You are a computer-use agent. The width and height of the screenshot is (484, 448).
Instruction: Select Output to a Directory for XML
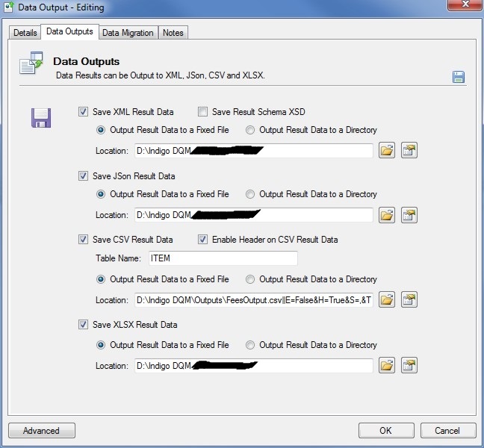pos(250,130)
